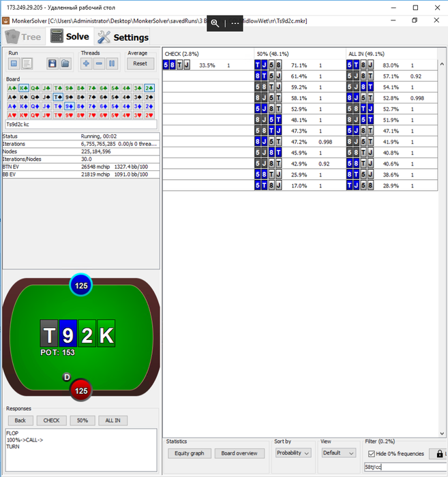
Task: Open the run log document icon
Action: pos(27,63)
